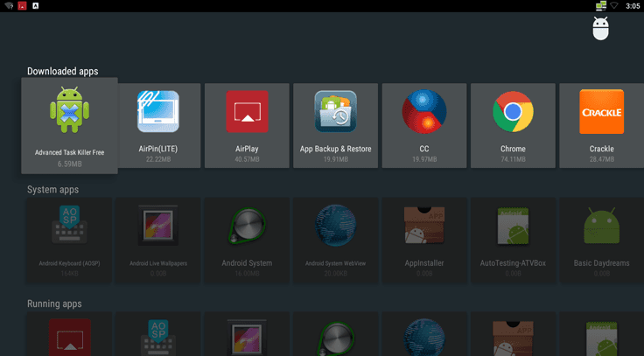The image size is (644, 356).
Task: Click the '19.91MB' size under App Backup
Action: pyautogui.click(x=335, y=159)
